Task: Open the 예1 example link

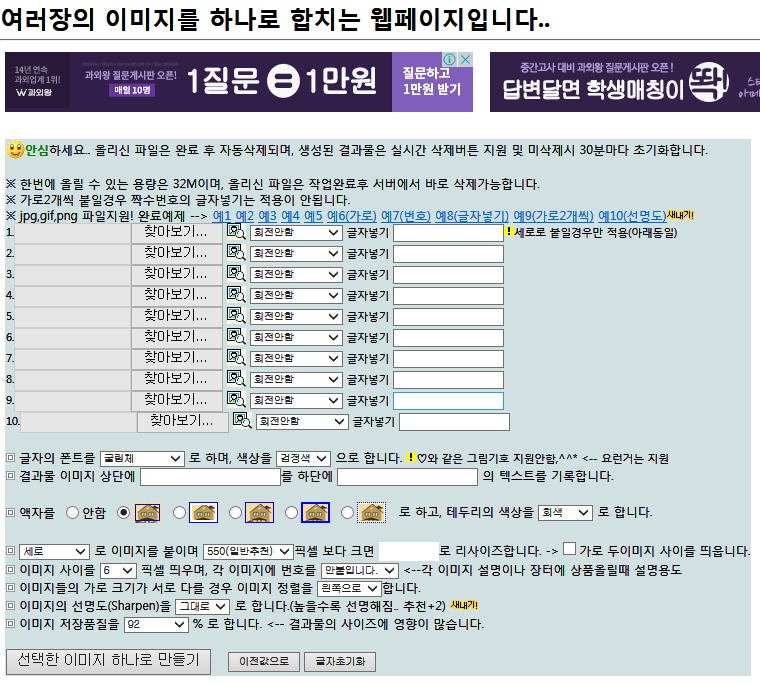Action: [221, 215]
